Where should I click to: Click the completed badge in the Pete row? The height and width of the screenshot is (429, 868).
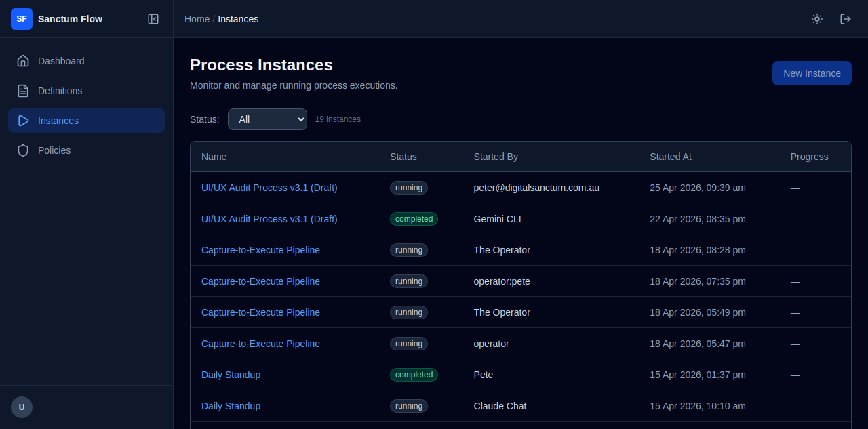414,375
